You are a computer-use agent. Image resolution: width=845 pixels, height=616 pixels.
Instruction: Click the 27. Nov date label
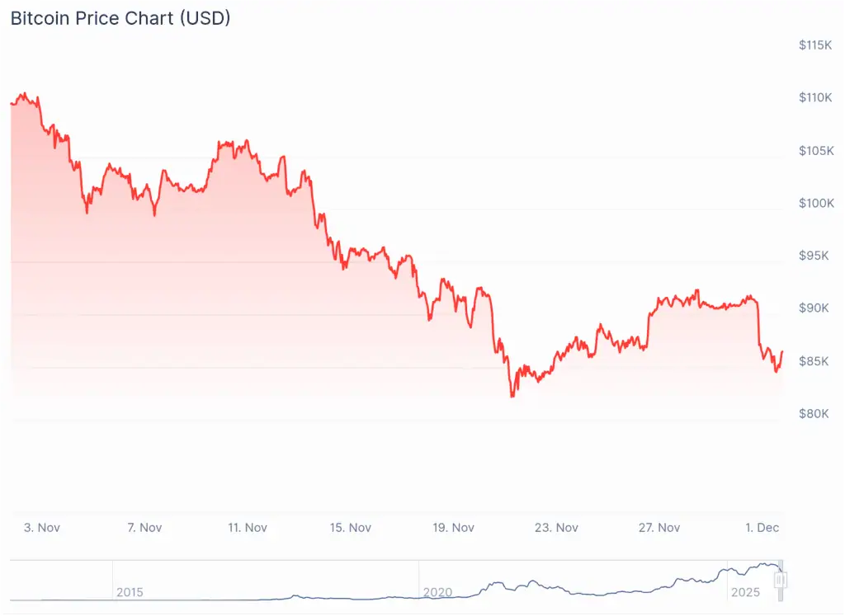[659, 528]
